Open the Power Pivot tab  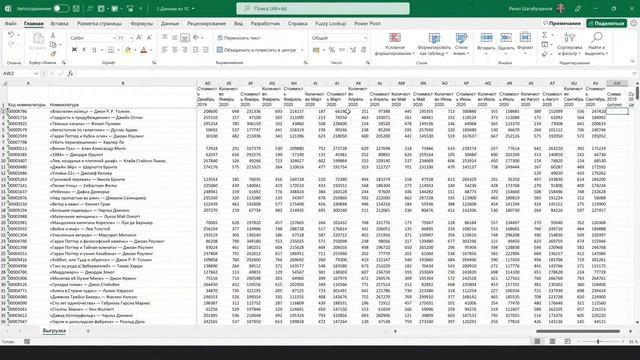coord(367,24)
